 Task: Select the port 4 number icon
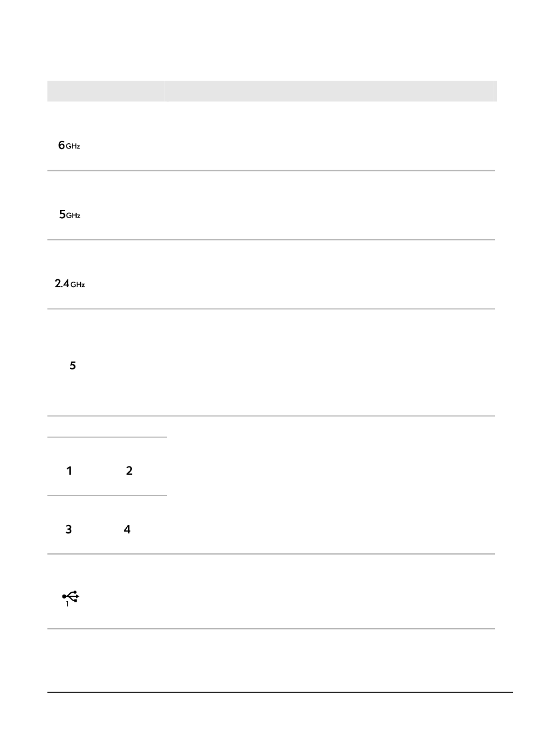[127, 530]
